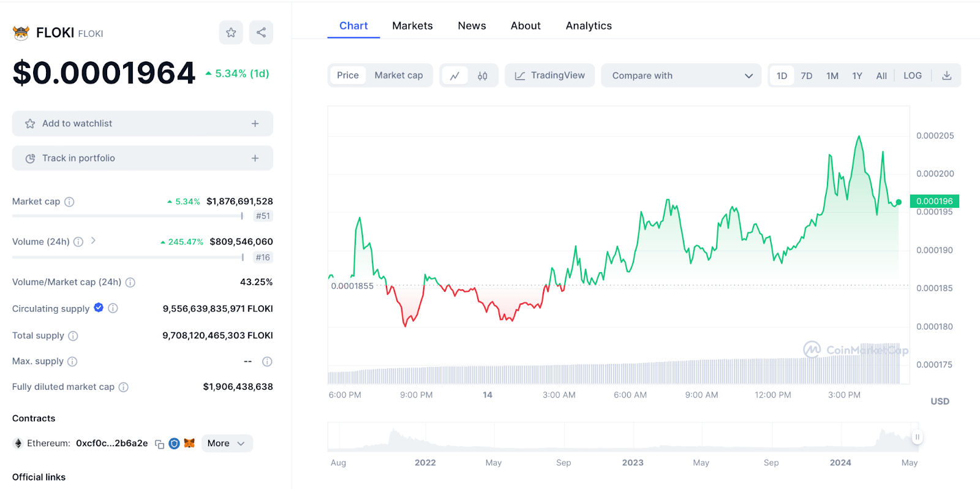Expand the More contracts dropdown

coord(227,443)
